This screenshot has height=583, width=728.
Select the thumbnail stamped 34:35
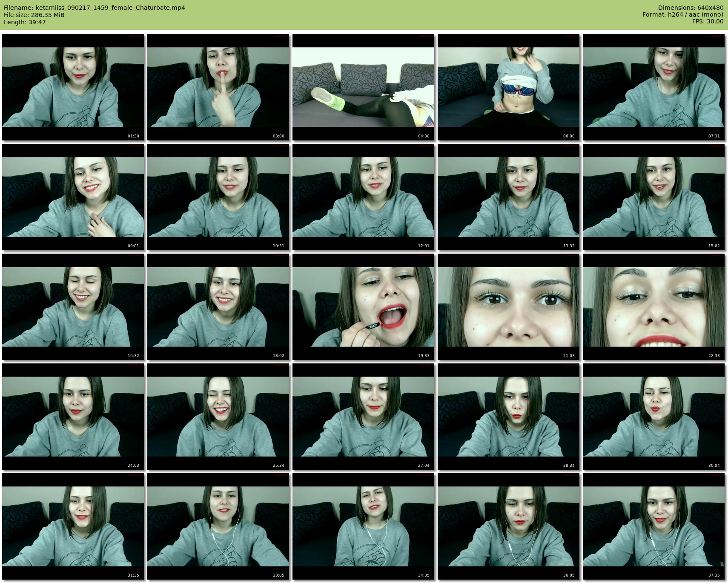(x=364, y=526)
